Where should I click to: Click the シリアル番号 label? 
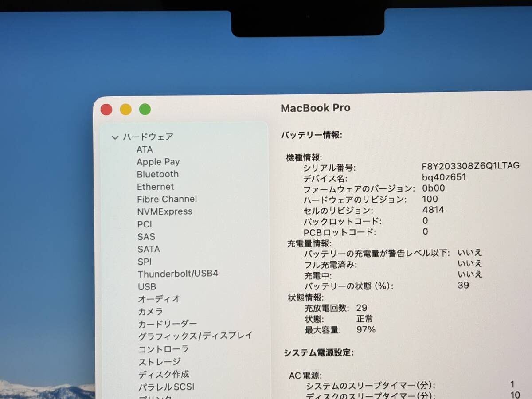[x=329, y=168]
